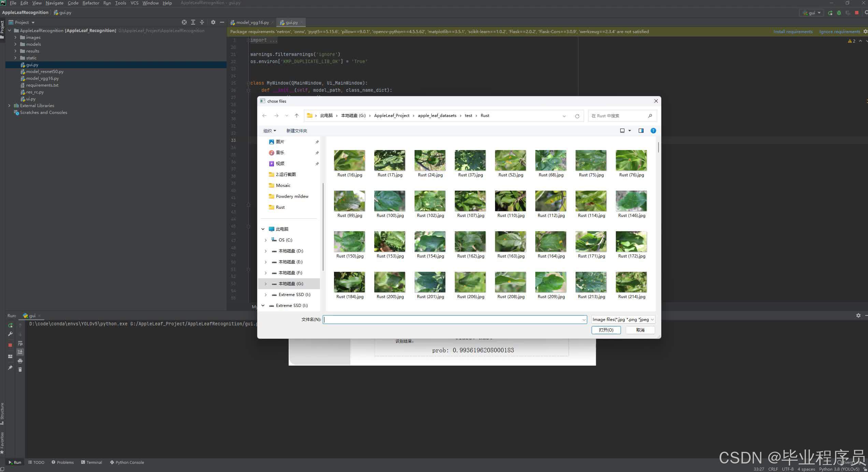The height and width of the screenshot is (472, 868).
Task: Click the help question mark in file dialog
Action: 653,131
